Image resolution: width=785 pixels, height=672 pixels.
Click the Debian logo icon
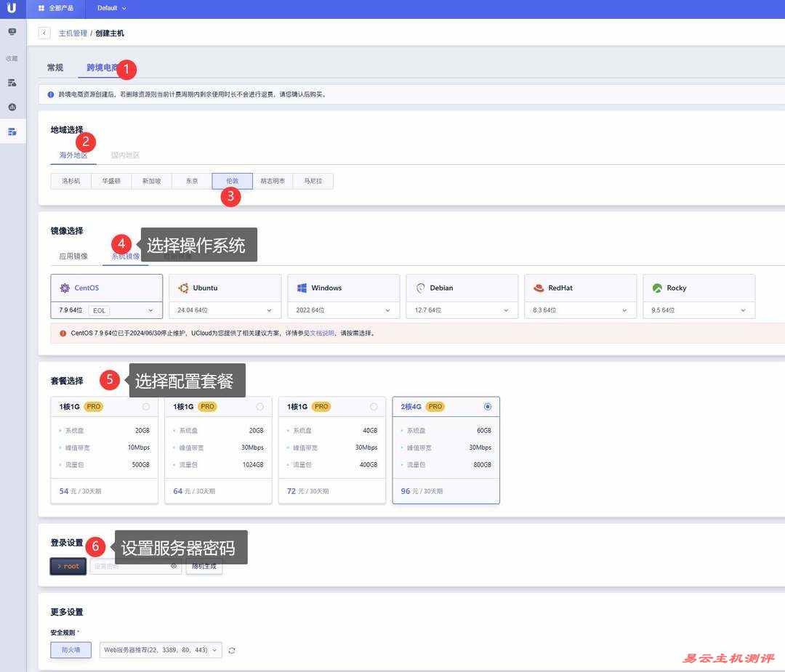[421, 288]
